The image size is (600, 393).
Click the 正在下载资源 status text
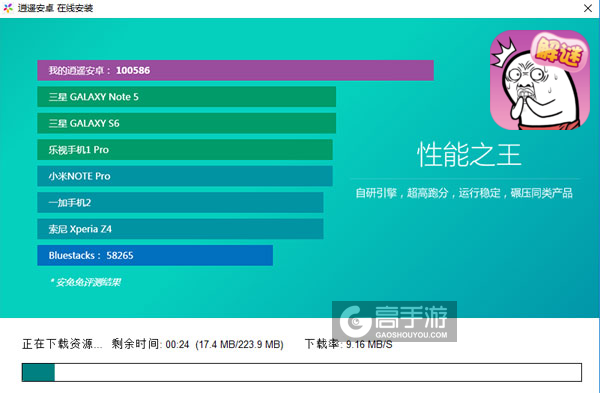[x=62, y=344]
